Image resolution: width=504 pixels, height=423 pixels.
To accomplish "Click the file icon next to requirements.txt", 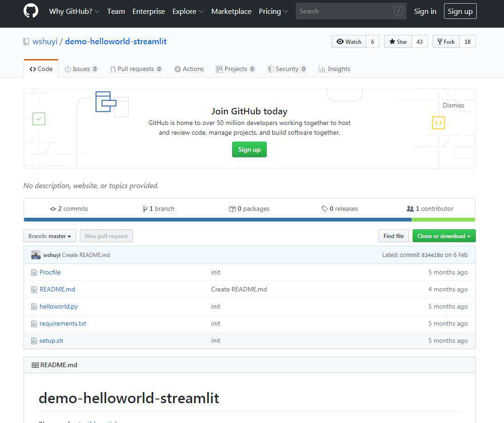I will click(x=34, y=324).
